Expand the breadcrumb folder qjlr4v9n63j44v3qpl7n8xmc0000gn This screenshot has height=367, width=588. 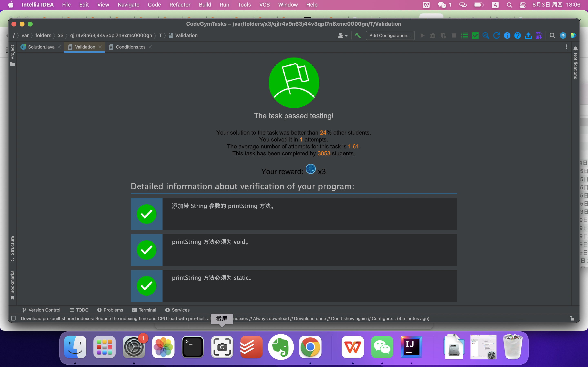click(x=111, y=35)
